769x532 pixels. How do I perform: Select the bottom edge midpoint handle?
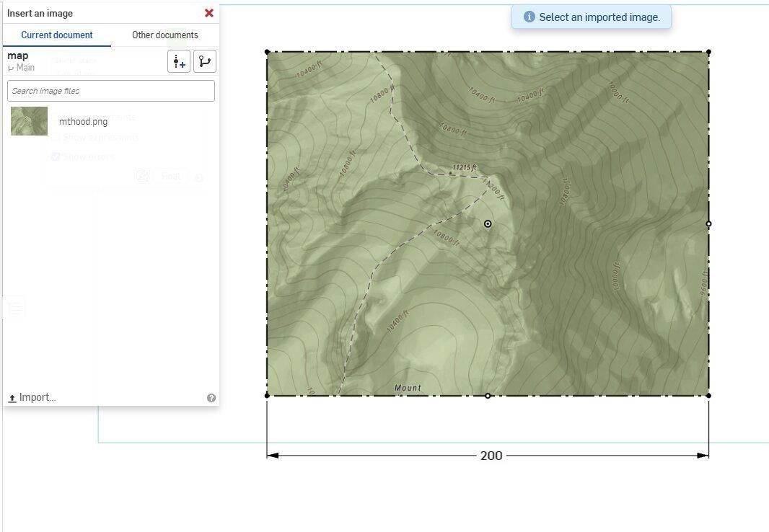488,396
